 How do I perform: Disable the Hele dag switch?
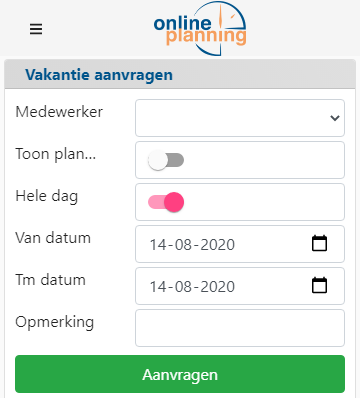[166, 202]
